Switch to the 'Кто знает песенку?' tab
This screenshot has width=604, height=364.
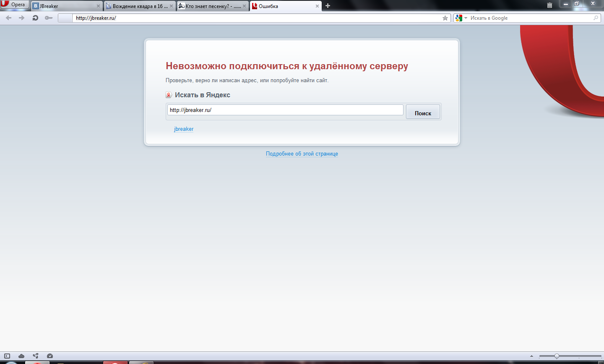tap(213, 6)
